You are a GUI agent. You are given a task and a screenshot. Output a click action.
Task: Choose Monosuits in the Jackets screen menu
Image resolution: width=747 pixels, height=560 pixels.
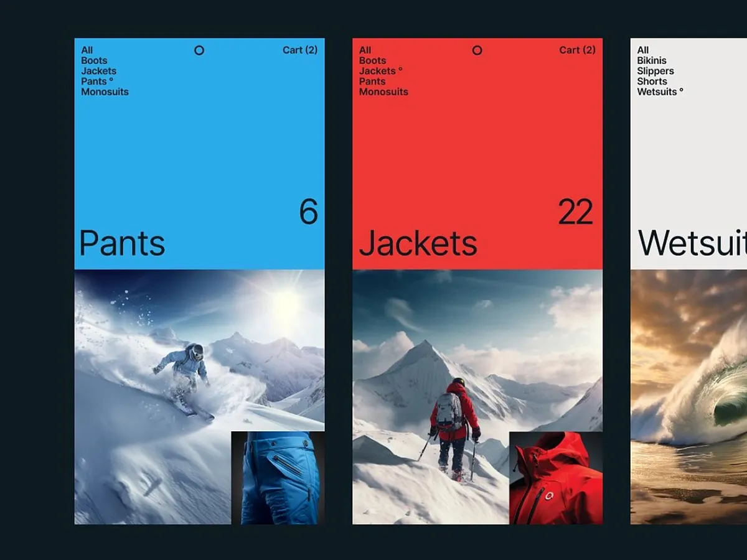click(383, 91)
